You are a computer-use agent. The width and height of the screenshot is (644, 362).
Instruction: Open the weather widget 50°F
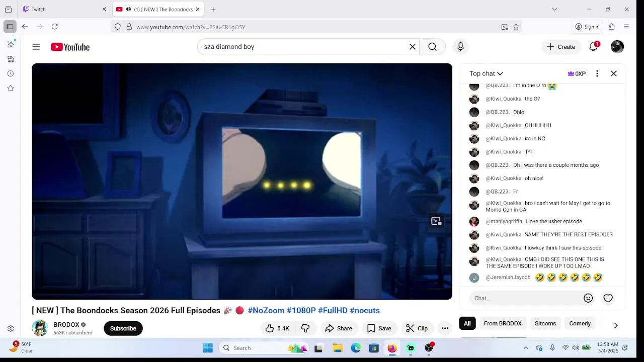[x=21, y=347]
